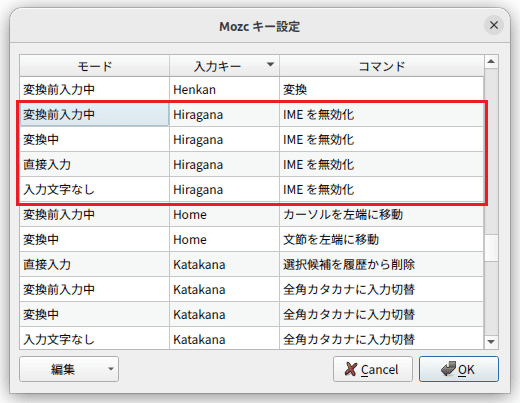Screen dimensions: 520x403
Task: Select IME を無効化 in 変換中 row
Action: (x=382, y=139)
